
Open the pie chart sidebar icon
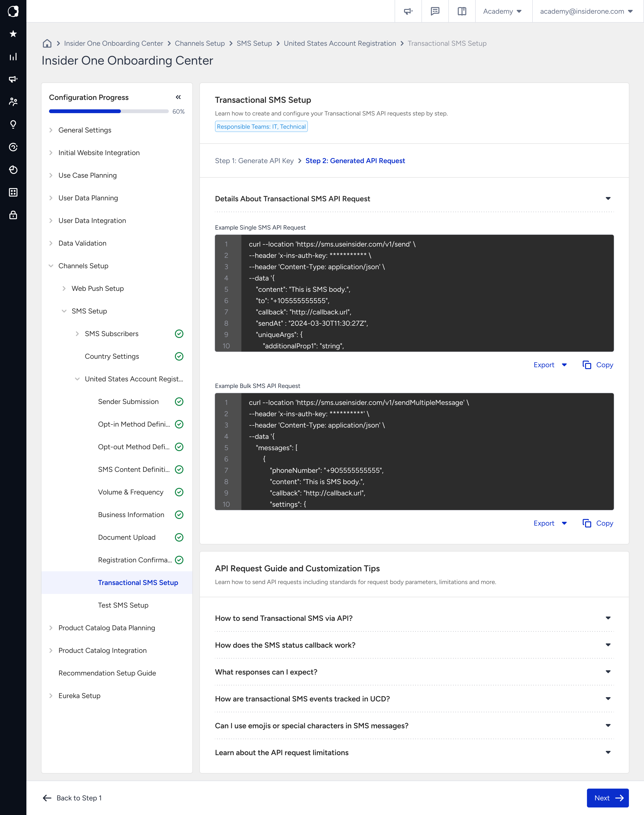[13, 170]
